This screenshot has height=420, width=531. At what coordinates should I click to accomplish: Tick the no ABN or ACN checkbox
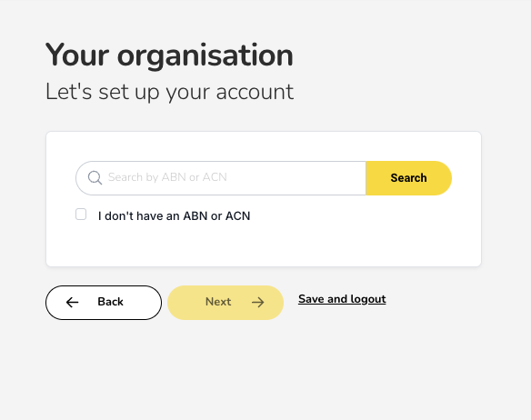point(81,215)
